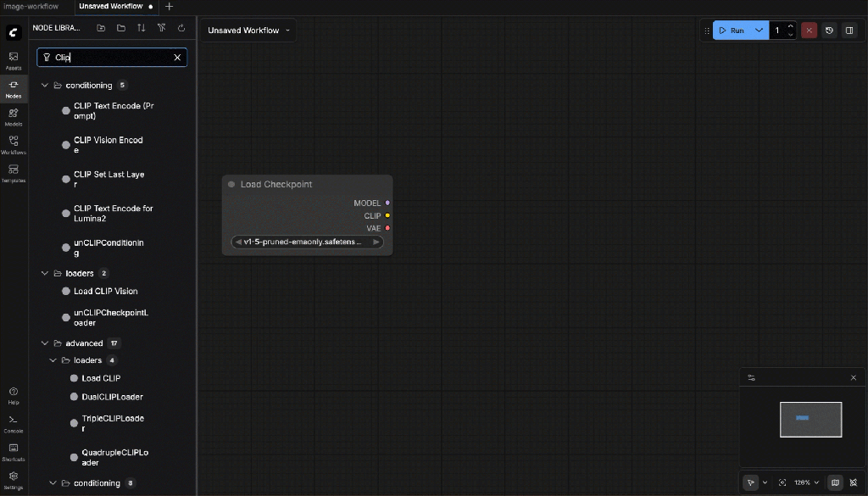Click the Clip search input field
The height and width of the screenshot is (496, 868).
(110, 58)
